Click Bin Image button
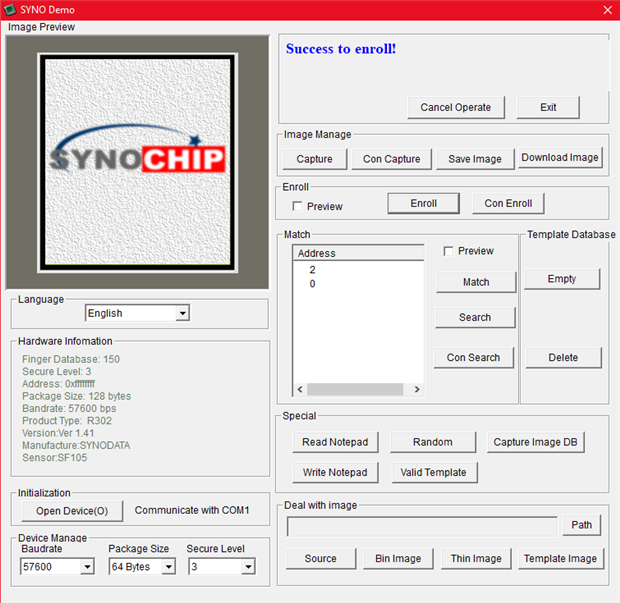The image size is (620, 603). [398, 559]
